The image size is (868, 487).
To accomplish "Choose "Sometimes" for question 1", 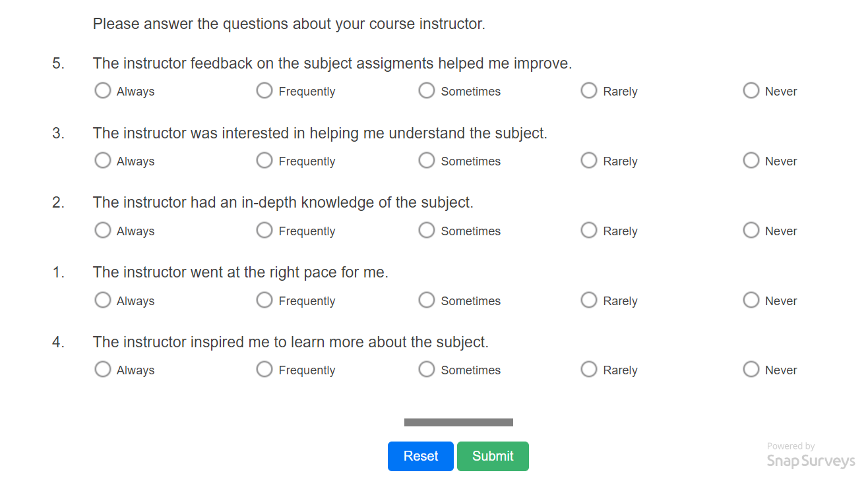I will coord(426,300).
